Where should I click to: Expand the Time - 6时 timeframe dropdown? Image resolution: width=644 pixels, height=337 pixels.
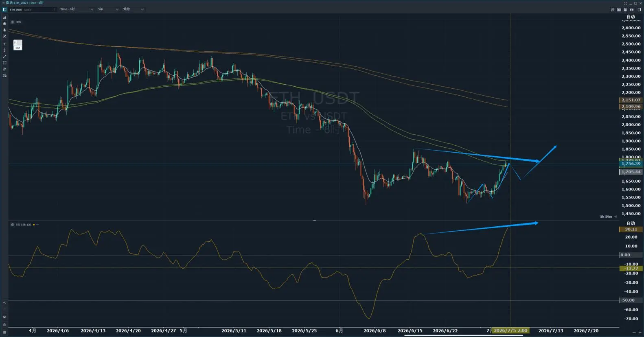point(77,9)
